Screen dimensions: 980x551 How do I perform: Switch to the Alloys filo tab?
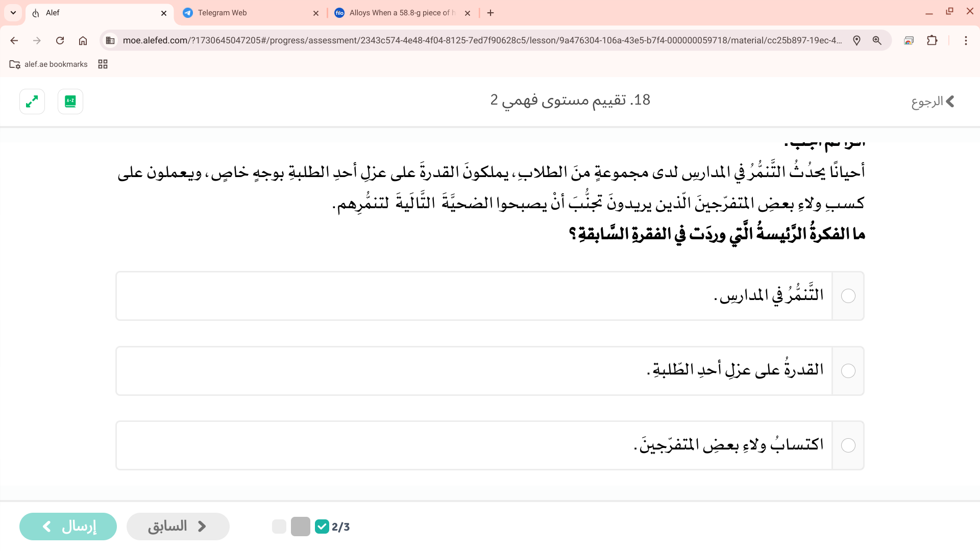(x=401, y=13)
